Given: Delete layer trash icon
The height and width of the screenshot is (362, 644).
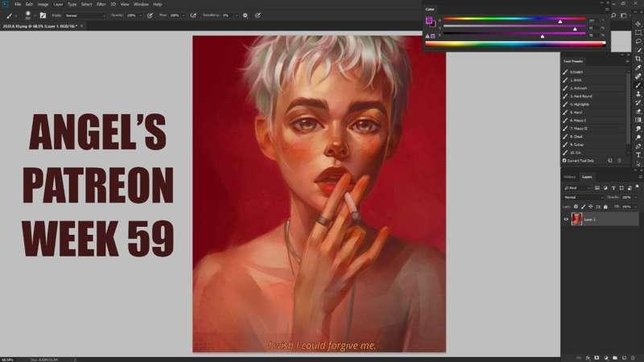Looking at the screenshot, I should (634, 358).
